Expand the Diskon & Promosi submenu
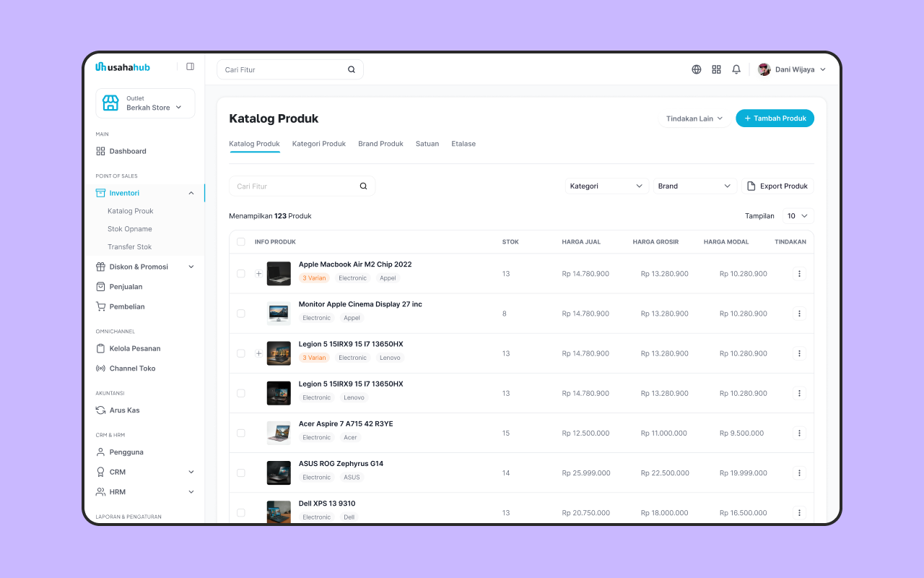This screenshot has height=578, width=924. [x=191, y=267]
